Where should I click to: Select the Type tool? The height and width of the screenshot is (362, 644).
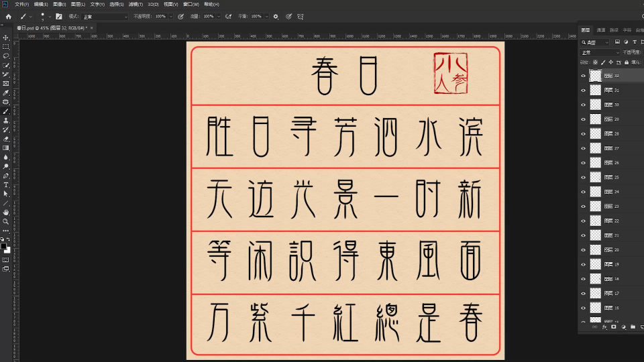click(x=6, y=185)
